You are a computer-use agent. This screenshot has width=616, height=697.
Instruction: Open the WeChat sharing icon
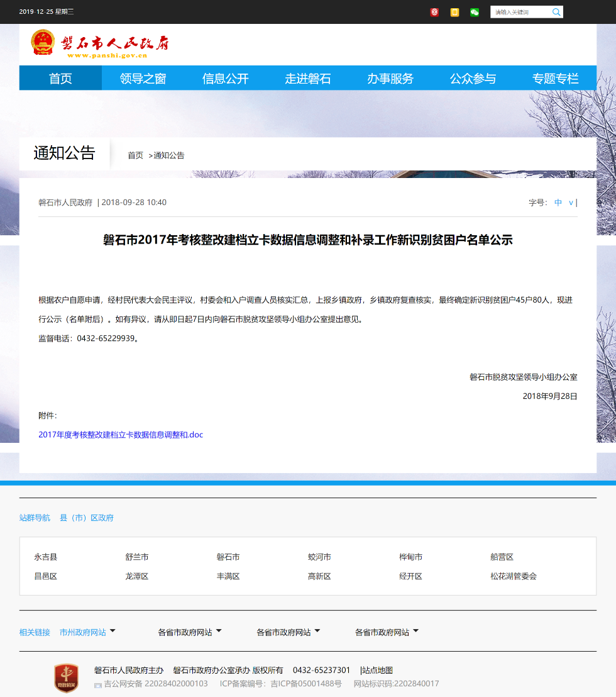coord(475,12)
